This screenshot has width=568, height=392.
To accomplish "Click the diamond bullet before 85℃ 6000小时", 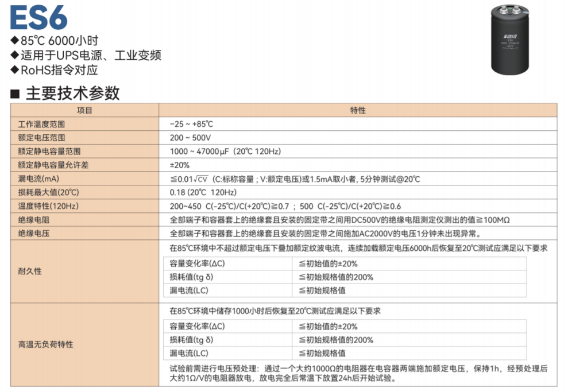I will point(15,41).
